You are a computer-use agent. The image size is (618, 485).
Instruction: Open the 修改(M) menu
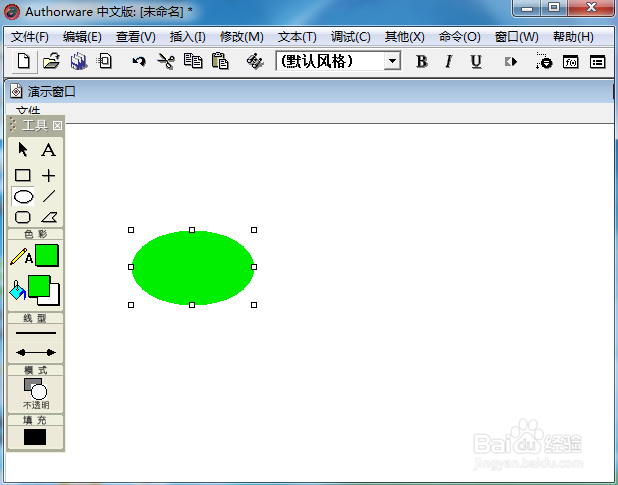(x=242, y=37)
